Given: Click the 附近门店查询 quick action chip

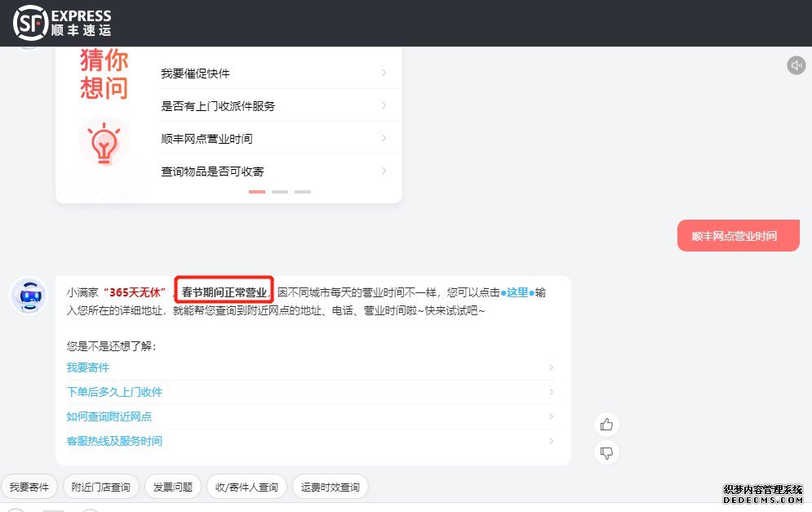Looking at the screenshot, I should [101, 488].
